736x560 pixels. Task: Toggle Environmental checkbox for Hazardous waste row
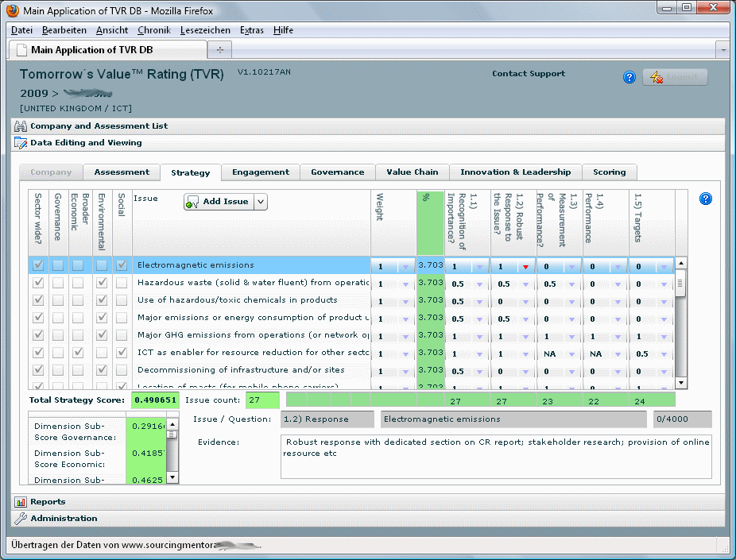pyautogui.click(x=102, y=283)
